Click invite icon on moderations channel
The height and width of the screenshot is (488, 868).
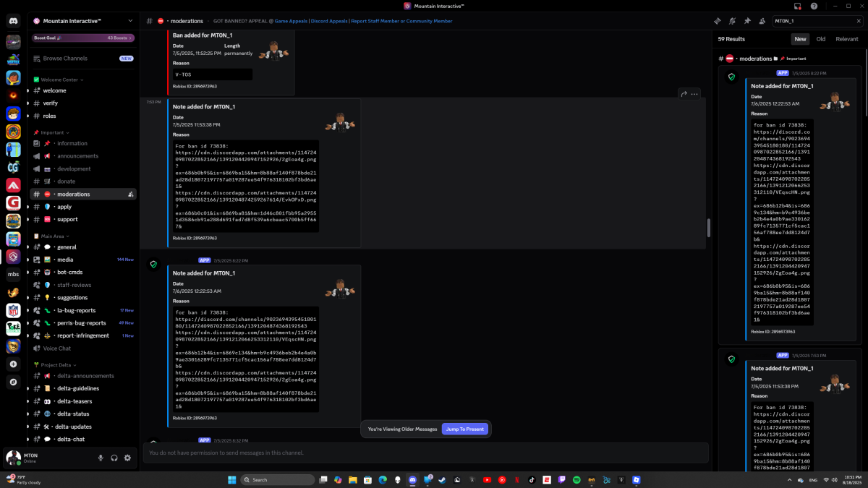(130, 194)
